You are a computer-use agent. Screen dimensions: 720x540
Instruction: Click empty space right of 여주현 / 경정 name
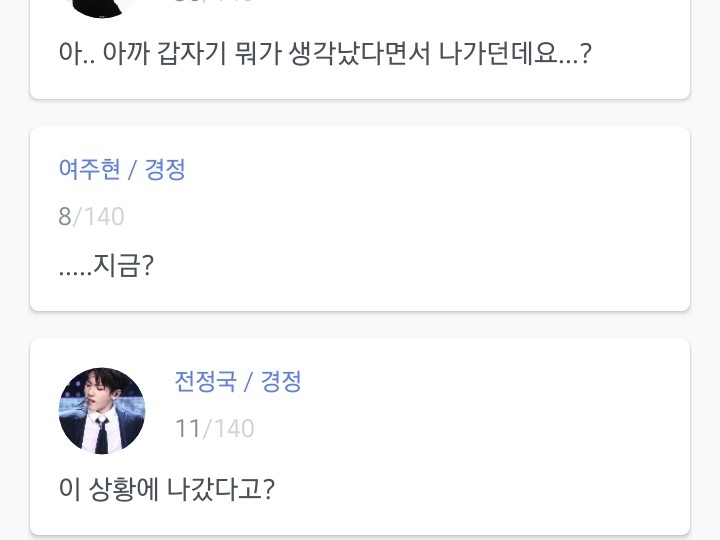click(x=420, y=169)
